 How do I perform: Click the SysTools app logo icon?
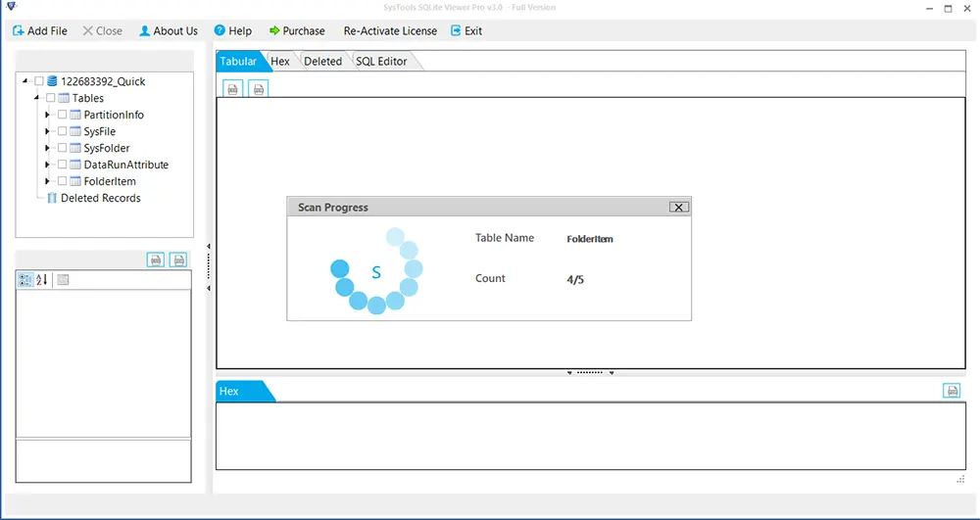coord(11,7)
